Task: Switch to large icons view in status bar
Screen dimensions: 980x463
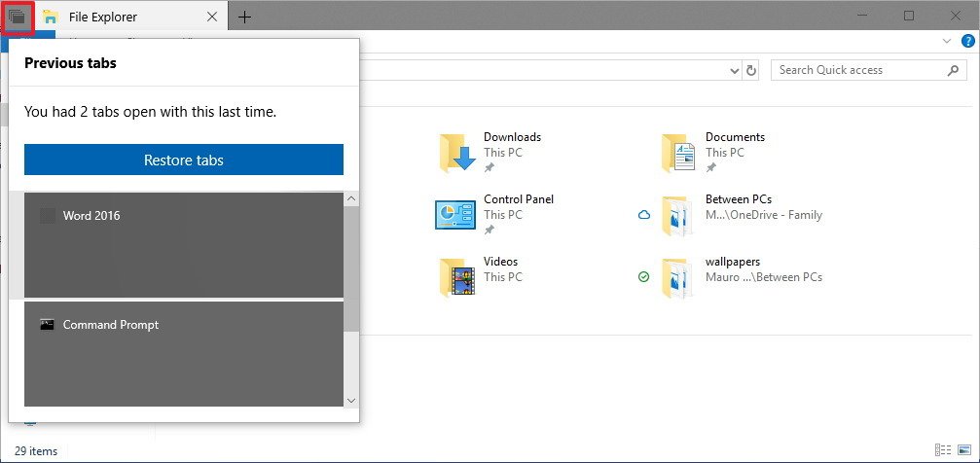Action: tap(962, 450)
